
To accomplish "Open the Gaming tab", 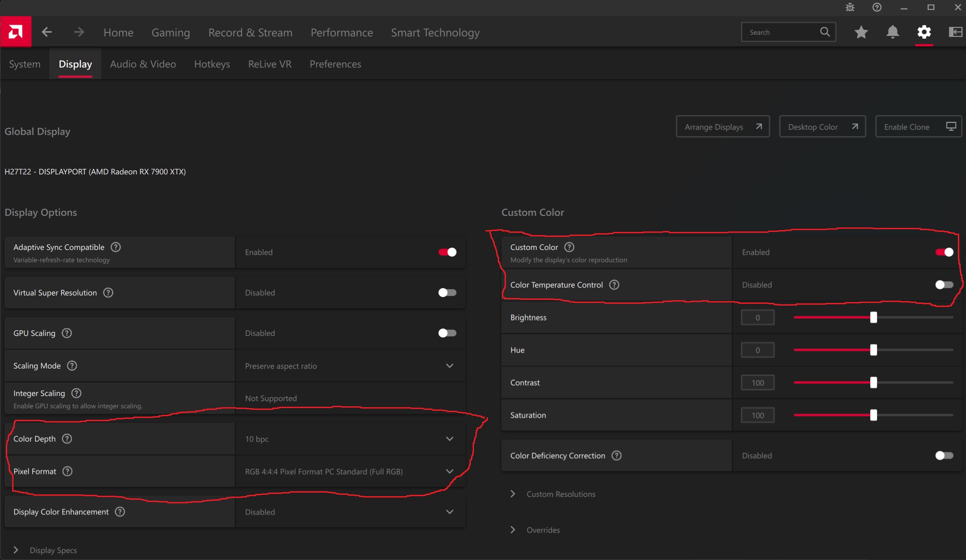I will (171, 32).
